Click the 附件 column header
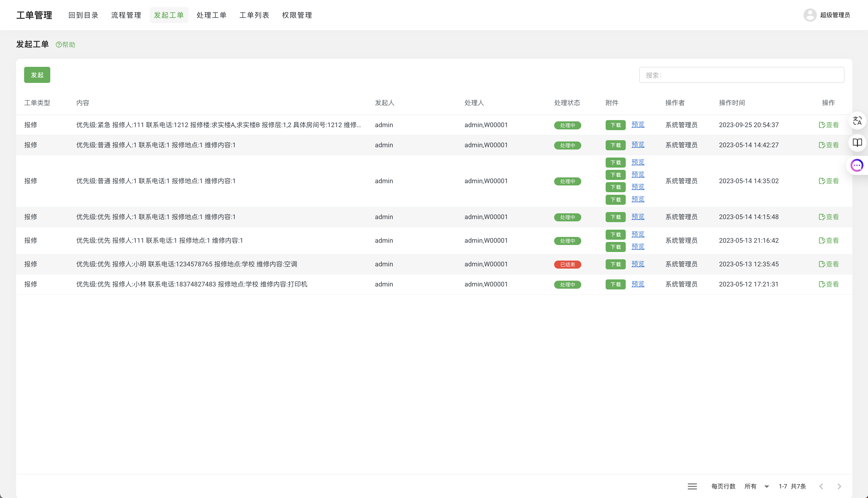868x498 pixels. coord(612,103)
